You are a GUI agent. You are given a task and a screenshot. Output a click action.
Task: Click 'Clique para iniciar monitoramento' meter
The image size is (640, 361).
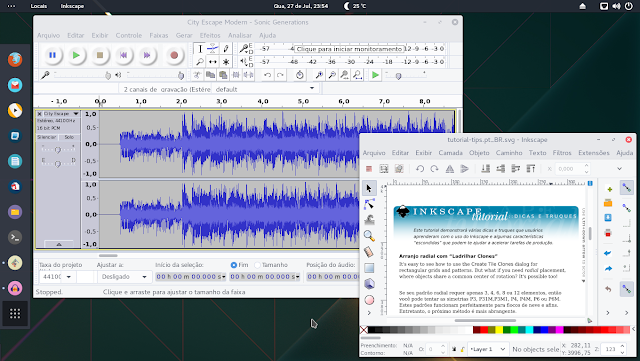(349, 49)
